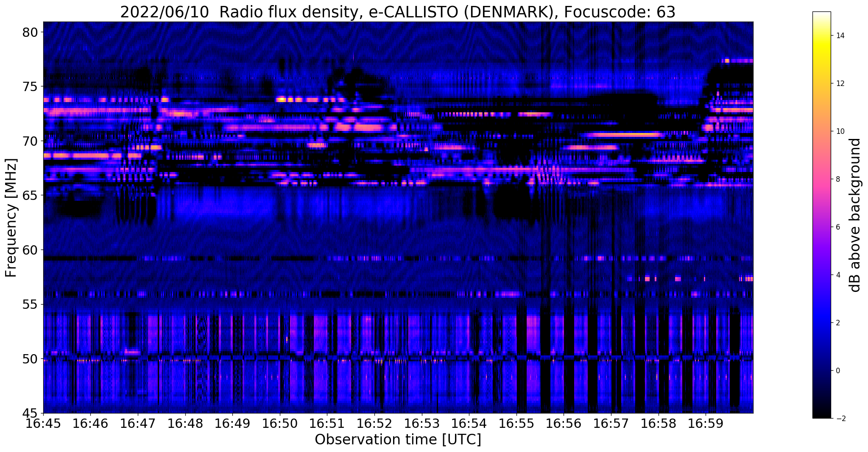Click the 50 MHz frequency tick label
This screenshot has height=452, width=868.
(31, 359)
